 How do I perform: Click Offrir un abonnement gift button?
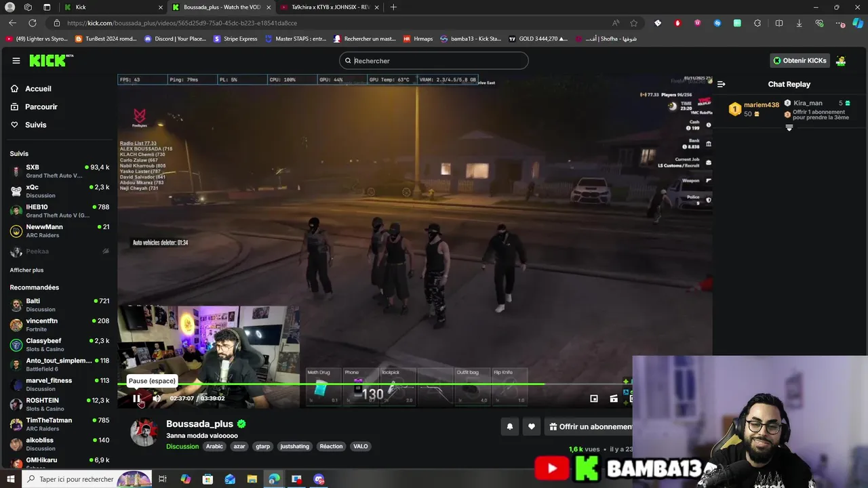pos(590,426)
